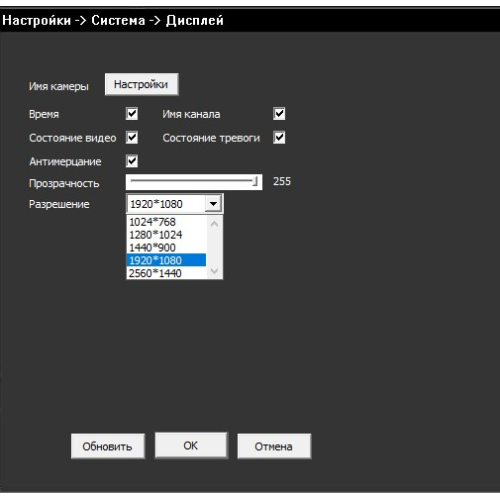Click the Прозрачность slider handle
500x500 pixels.
pyautogui.click(x=255, y=182)
